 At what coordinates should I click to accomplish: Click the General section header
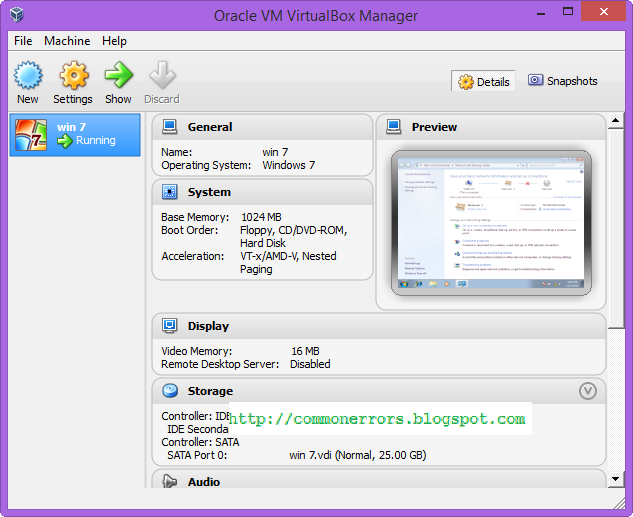[262, 127]
